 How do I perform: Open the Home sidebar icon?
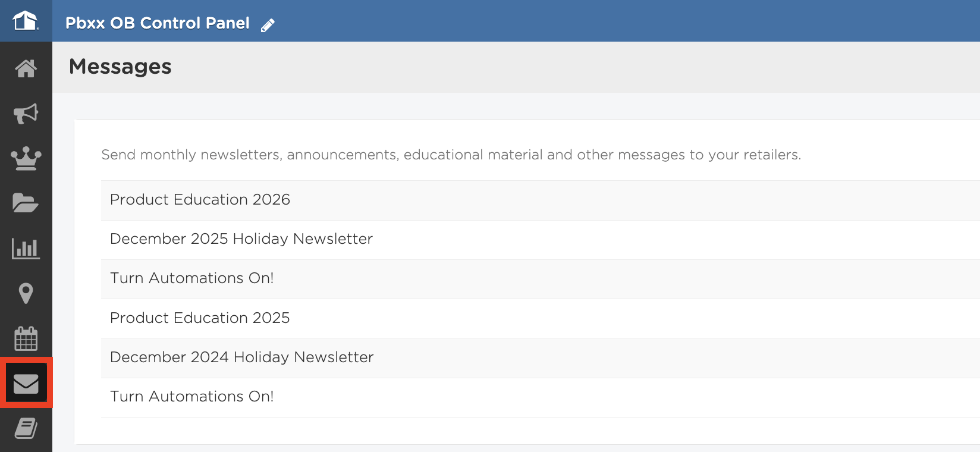26,68
